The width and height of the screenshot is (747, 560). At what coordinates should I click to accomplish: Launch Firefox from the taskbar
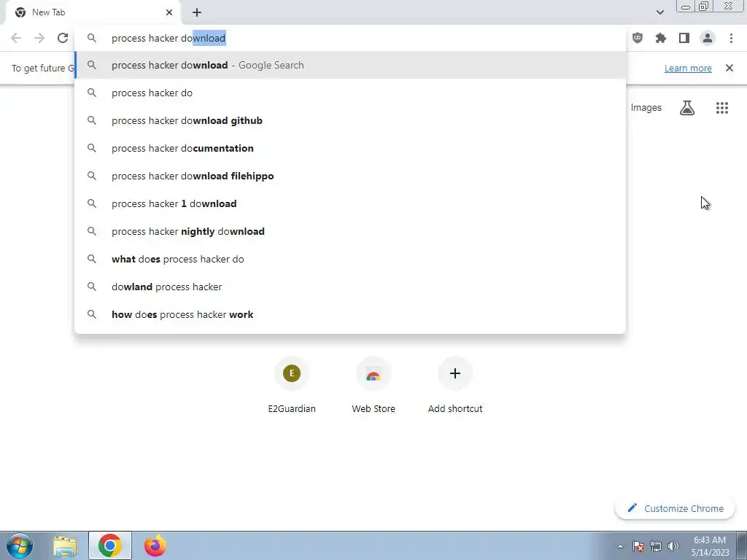point(155,545)
